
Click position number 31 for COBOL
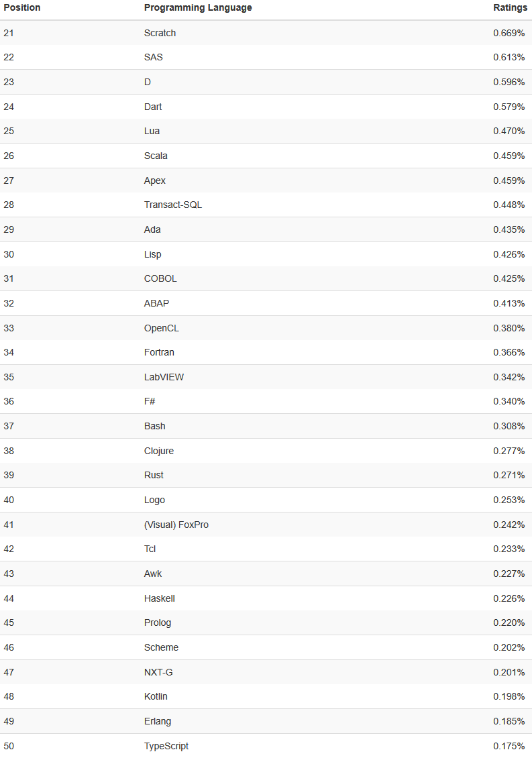coord(9,278)
